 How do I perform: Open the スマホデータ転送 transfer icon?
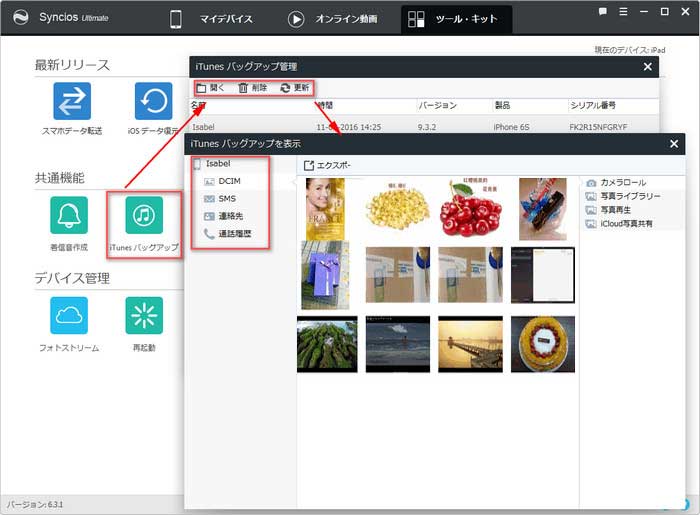(x=72, y=101)
